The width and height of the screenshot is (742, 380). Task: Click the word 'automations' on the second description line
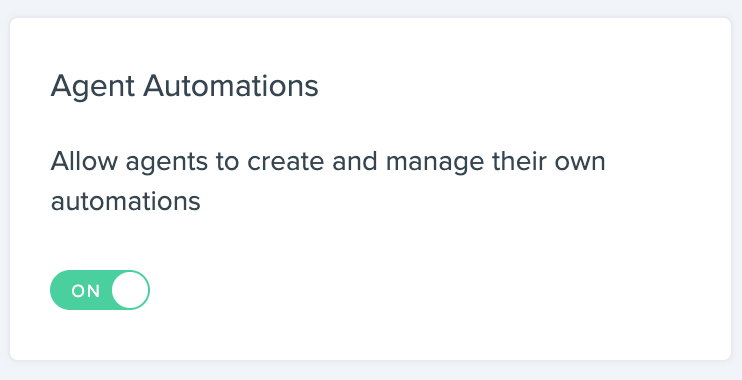coord(126,201)
